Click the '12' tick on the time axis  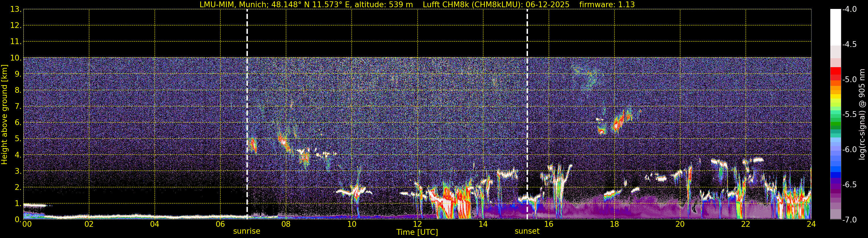point(417,224)
